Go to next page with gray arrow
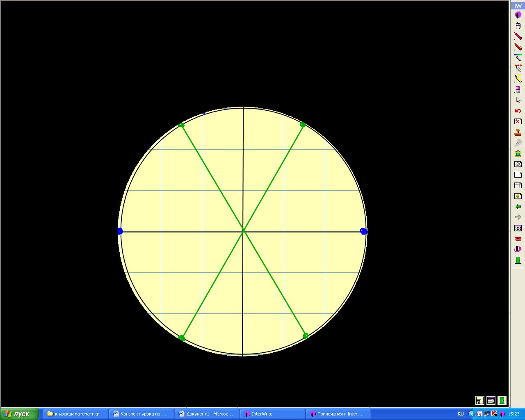Viewport: 525px width, 420px height. (518, 217)
